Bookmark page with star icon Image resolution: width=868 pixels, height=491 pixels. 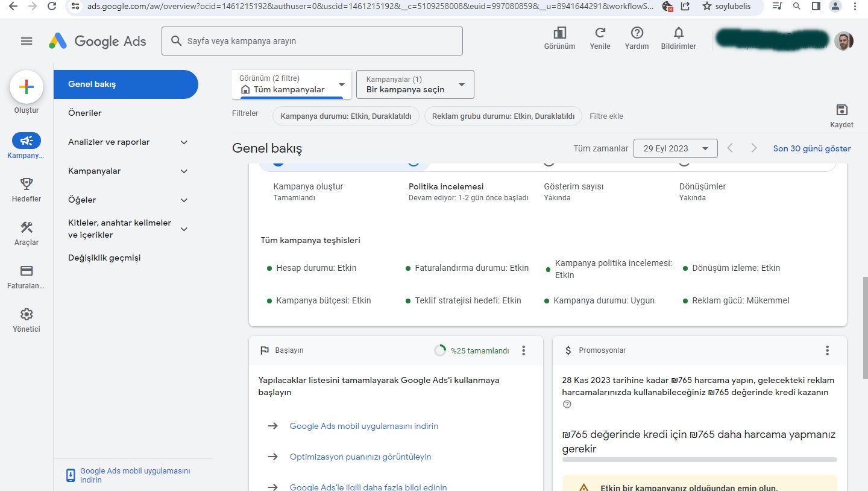click(707, 6)
